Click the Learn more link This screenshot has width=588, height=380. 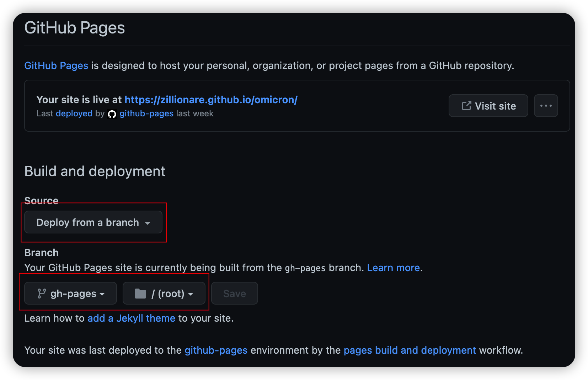click(x=393, y=268)
